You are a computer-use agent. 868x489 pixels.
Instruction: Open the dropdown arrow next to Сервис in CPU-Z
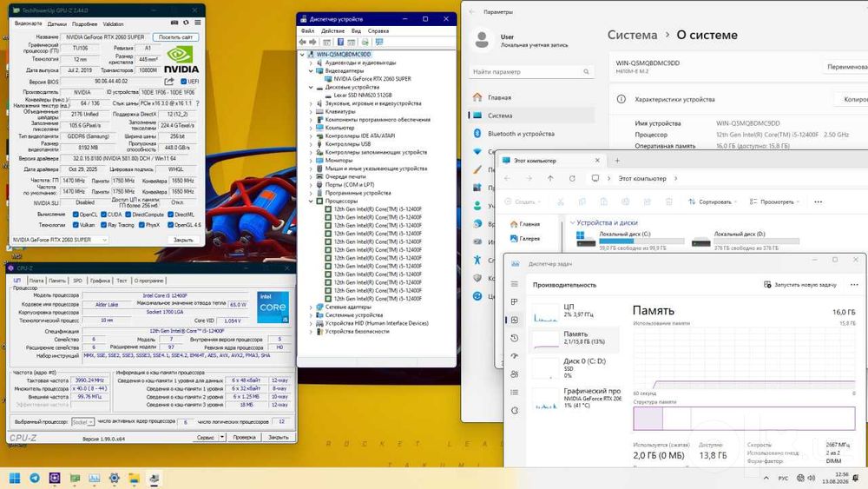222,437
